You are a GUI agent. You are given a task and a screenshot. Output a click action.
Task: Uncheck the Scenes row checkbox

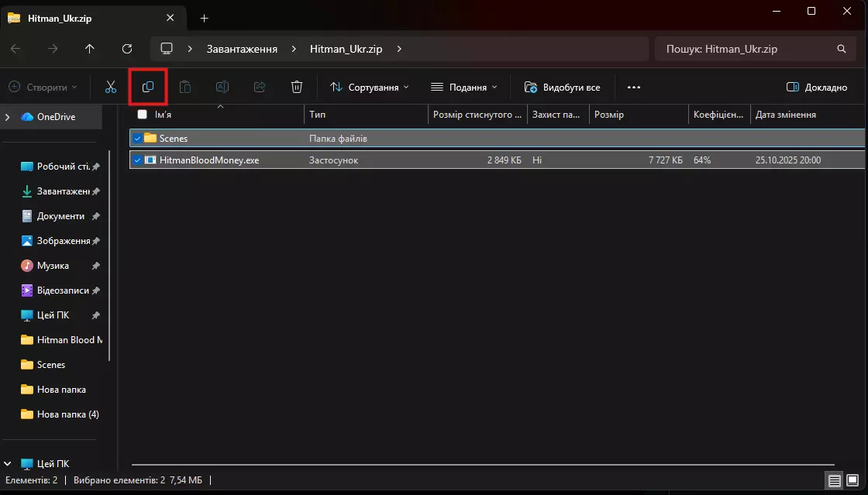point(137,138)
